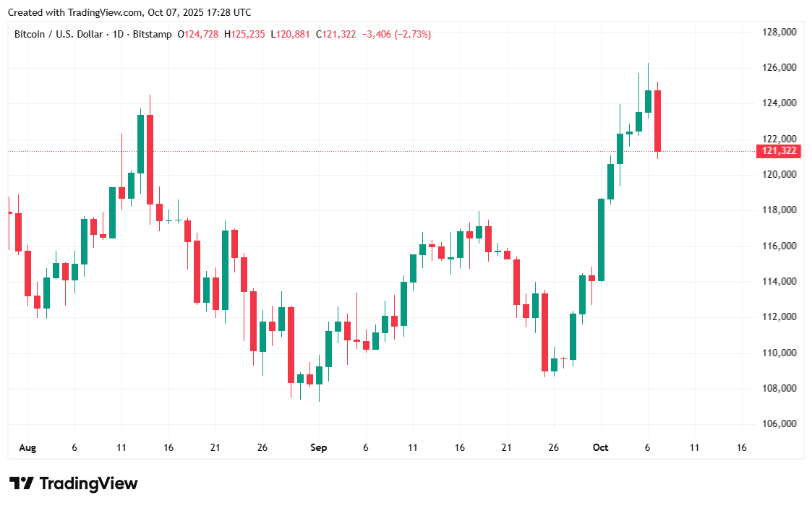
Task: Click the TradingView logo icon
Action: 21,483
